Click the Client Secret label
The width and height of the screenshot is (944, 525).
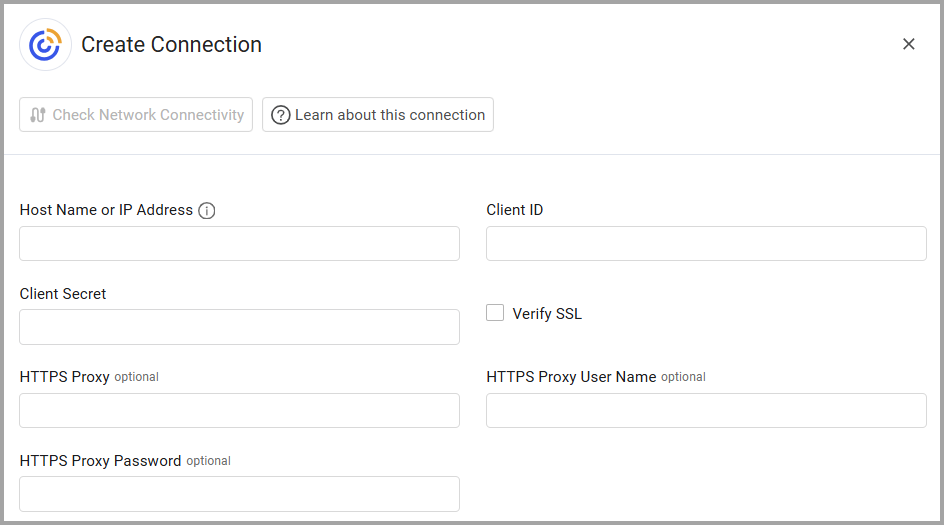tap(63, 294)
